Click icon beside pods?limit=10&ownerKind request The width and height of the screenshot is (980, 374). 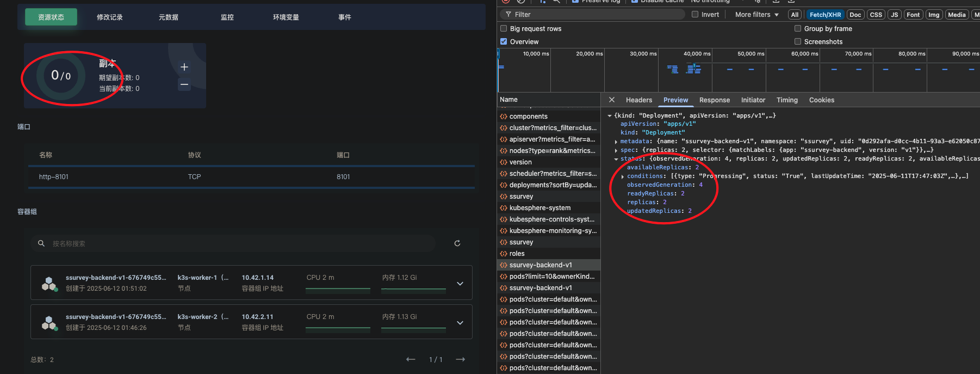pos(504,277)
